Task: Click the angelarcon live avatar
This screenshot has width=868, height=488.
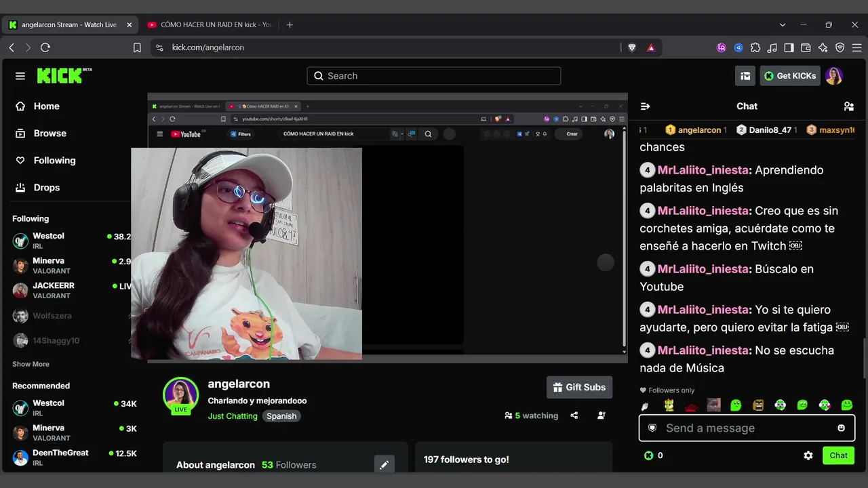Action: pos(180,395)
